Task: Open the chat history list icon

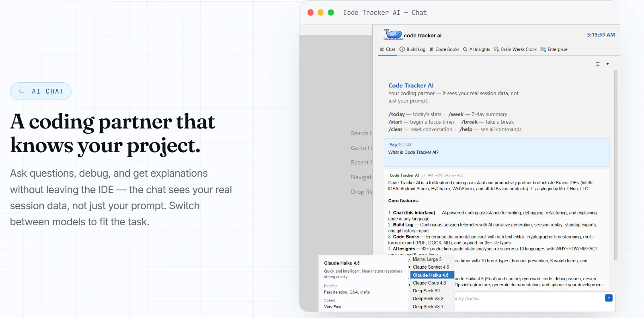Action: (598, 64)
